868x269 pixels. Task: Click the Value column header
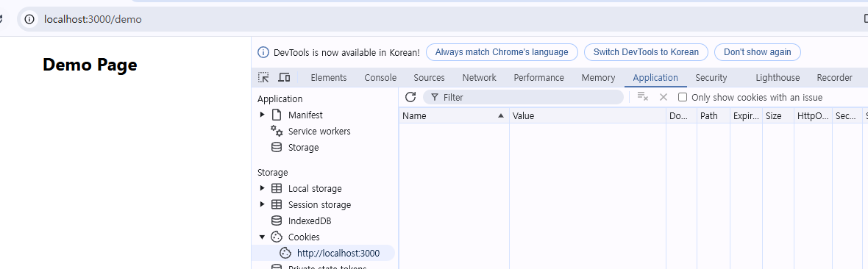(587, 115)
